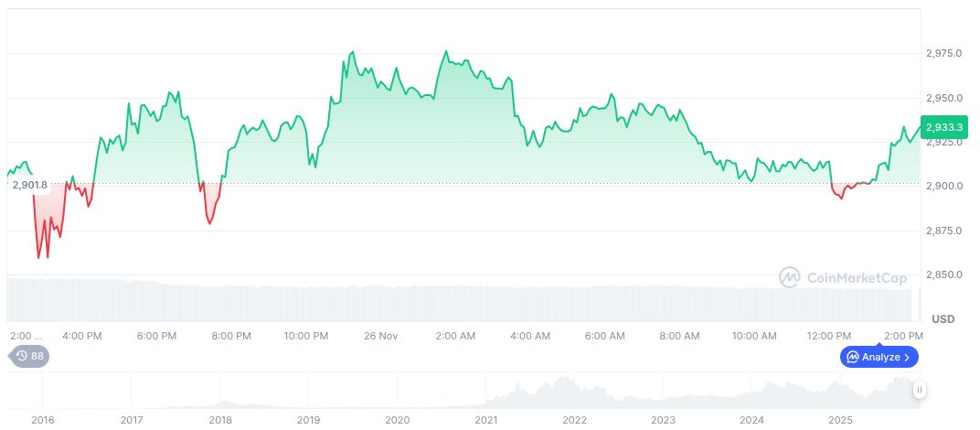The image size is (980, 430).
Task: Click the 4:00 PM time axis label
Action: (81, 336)
